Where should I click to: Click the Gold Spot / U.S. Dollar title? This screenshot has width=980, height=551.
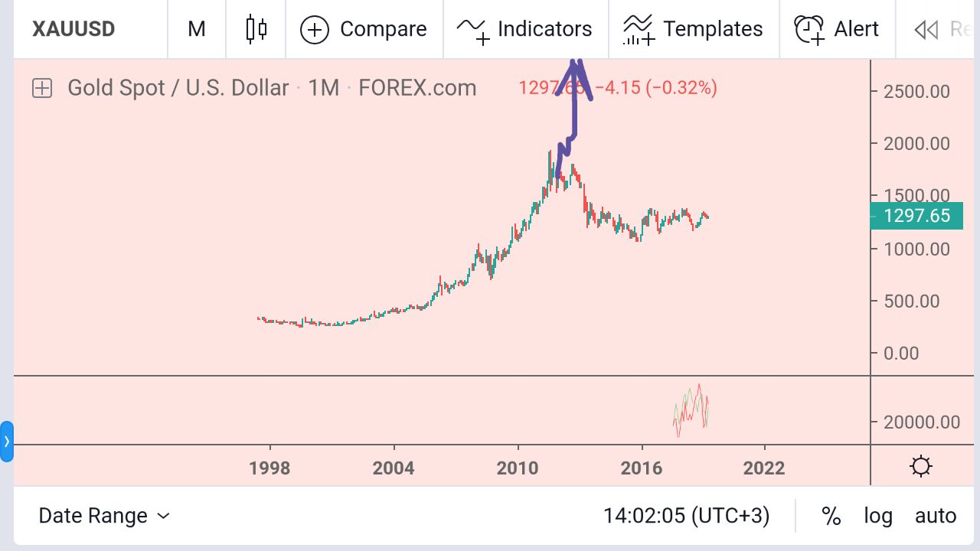point(178,88)
